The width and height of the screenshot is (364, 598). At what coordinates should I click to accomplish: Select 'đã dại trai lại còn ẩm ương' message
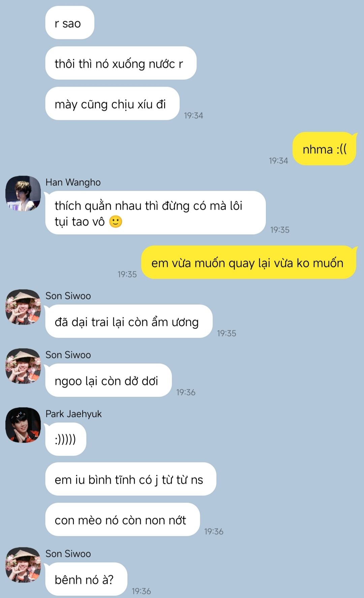coord(129,321)
